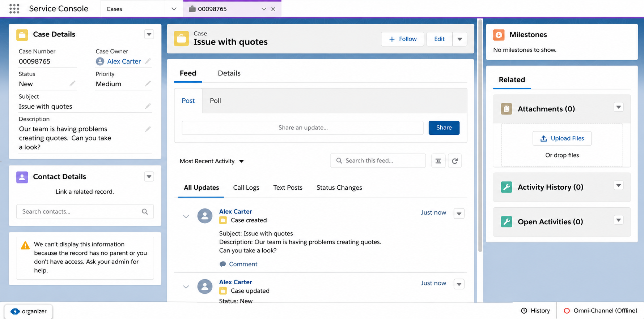This screenshot has height=319, width=644.
Task: Open the Omni-Channel (Offline) utility
Action: pos(600,311)
